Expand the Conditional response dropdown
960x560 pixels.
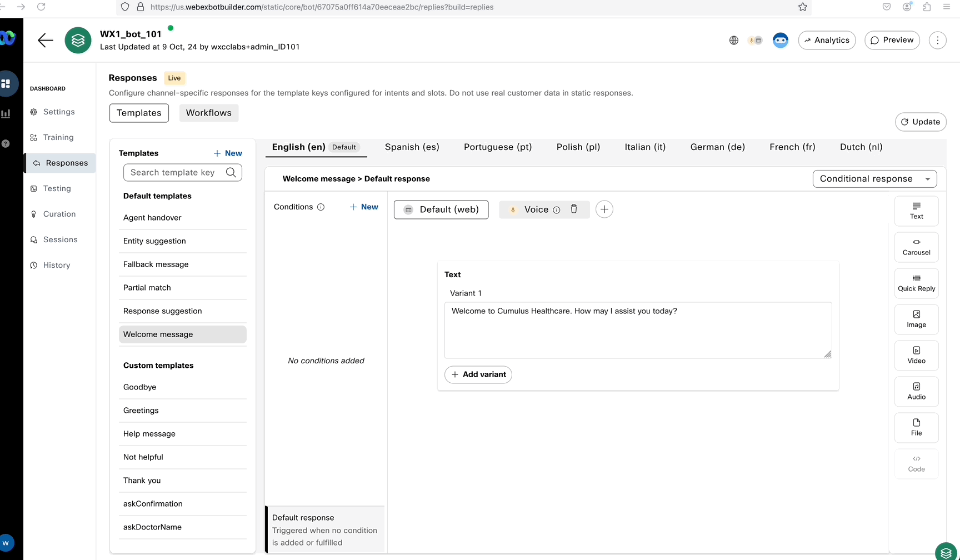pos(874,179)
